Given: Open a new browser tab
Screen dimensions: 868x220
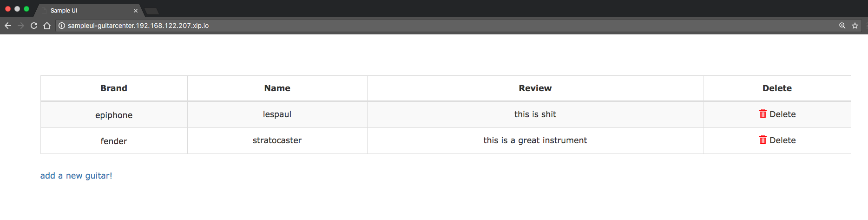Looking at the screenshot, I should 152,11.
